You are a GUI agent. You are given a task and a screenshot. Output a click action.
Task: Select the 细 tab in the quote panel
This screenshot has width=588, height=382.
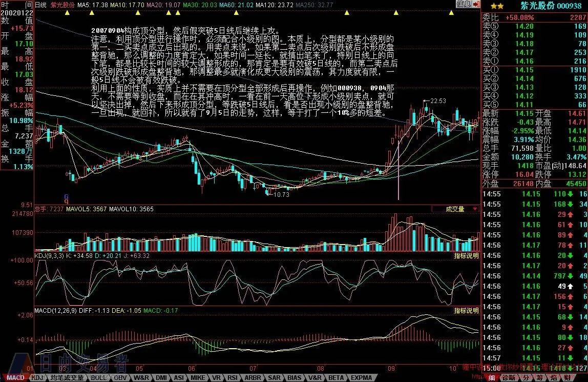point(492,378)
